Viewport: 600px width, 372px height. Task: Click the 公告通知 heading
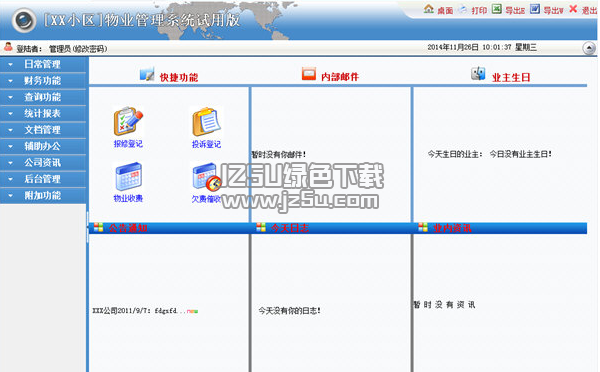tap(128, 228)
